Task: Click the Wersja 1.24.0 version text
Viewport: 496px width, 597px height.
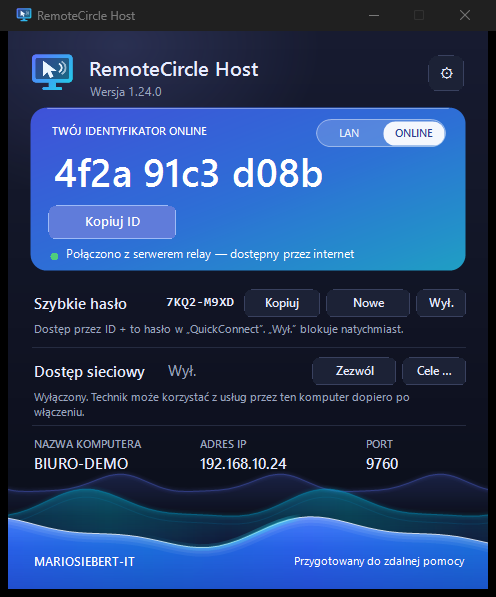Action: pos(126,92)
